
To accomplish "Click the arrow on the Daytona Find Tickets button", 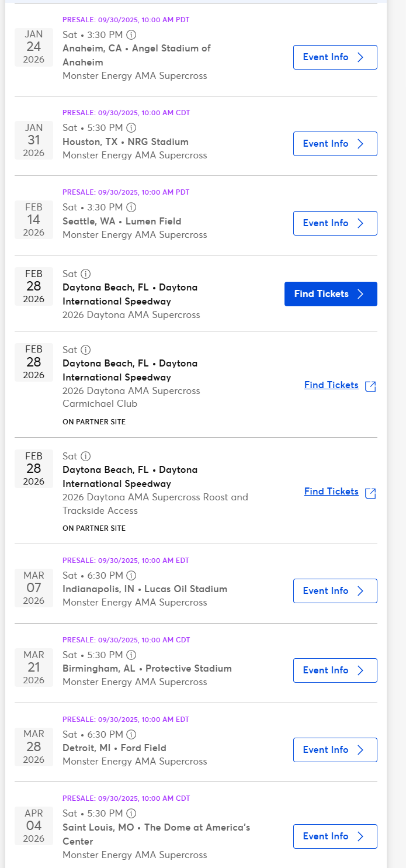I will point(361,294).
